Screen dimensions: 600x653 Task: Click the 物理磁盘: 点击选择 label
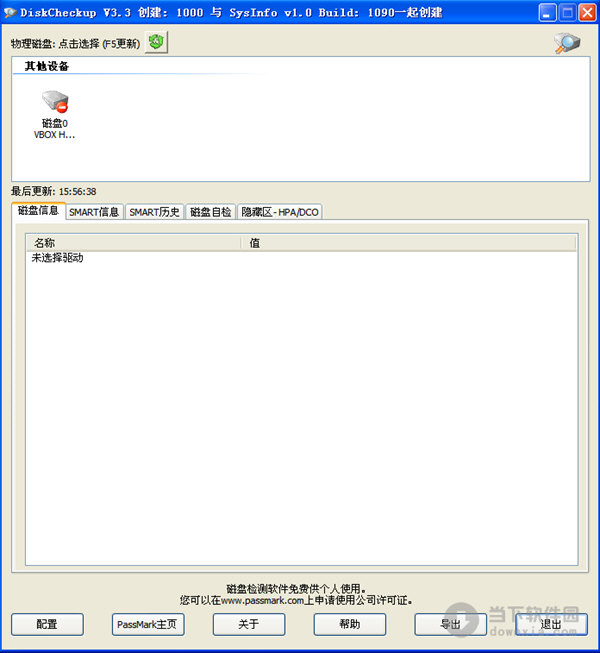click(75, 43)
